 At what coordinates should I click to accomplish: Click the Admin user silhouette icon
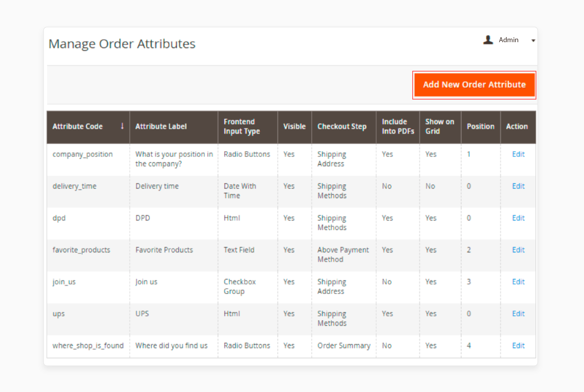tap(488, 40)
